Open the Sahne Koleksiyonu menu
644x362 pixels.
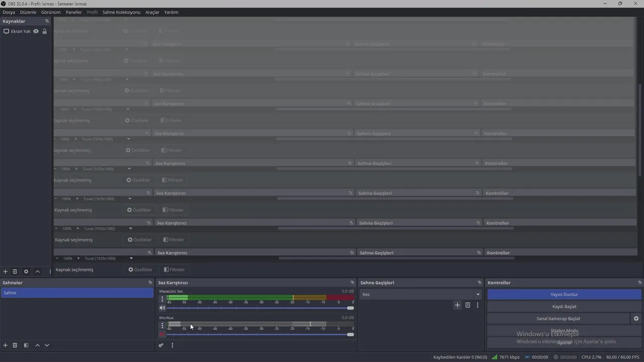click(121, 12)
